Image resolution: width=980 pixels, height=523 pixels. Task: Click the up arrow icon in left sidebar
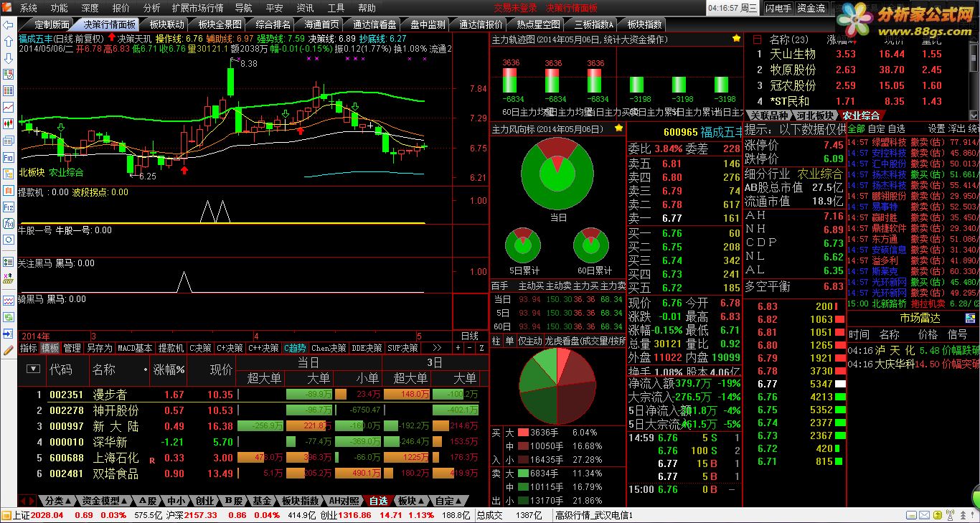point(8,42)
